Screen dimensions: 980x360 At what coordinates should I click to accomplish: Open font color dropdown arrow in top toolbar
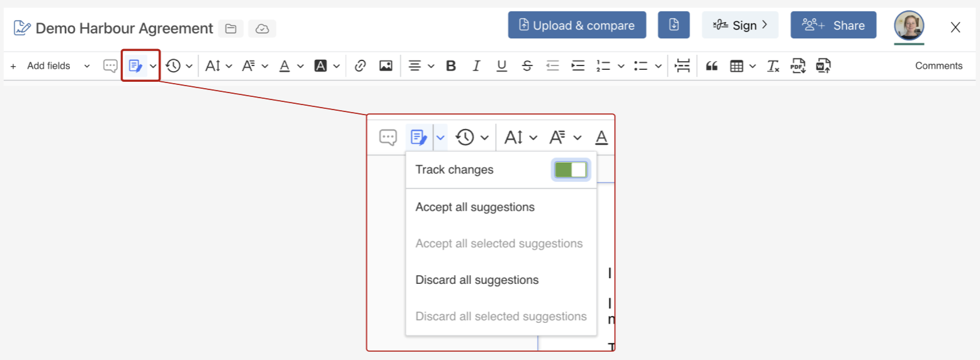click(x=300, y=65)
